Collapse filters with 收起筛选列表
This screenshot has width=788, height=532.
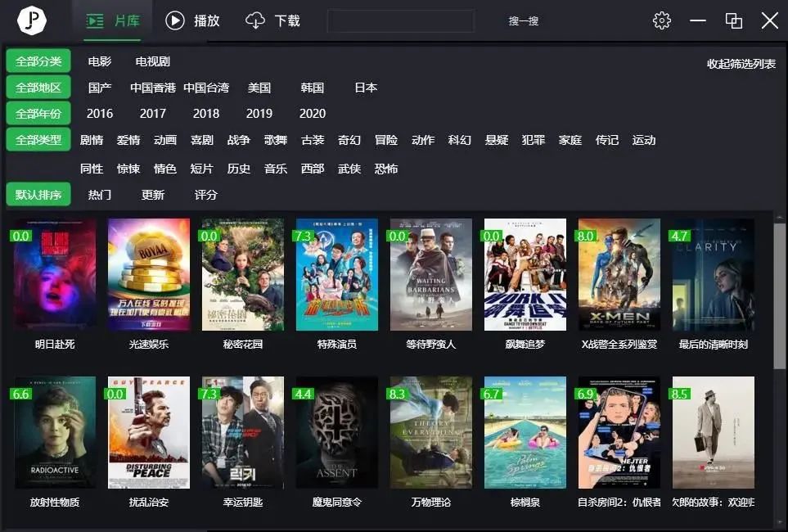pos(741,64)
